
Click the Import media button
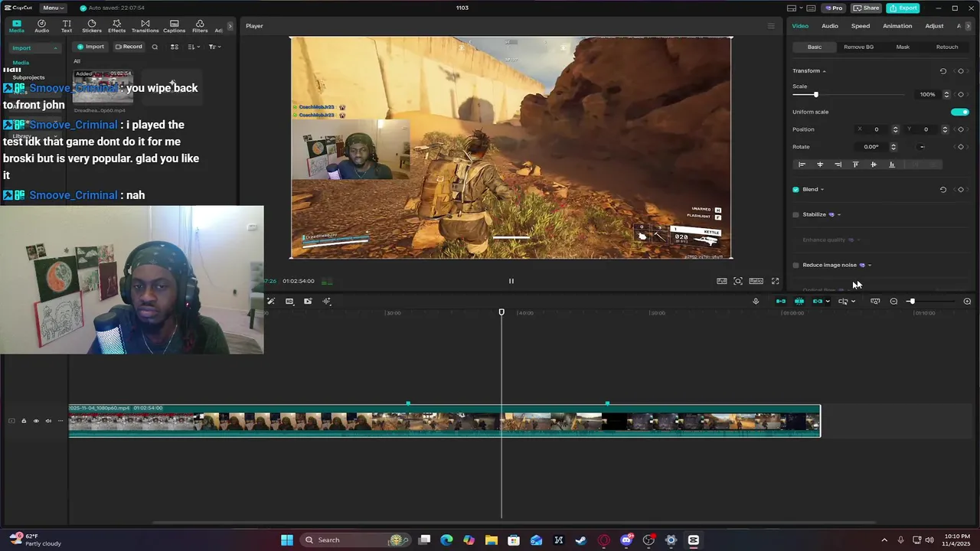[90, 47]
